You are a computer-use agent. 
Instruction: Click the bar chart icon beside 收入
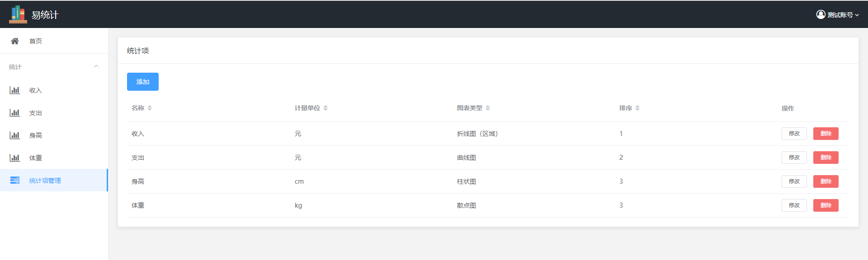click(15, 90)
